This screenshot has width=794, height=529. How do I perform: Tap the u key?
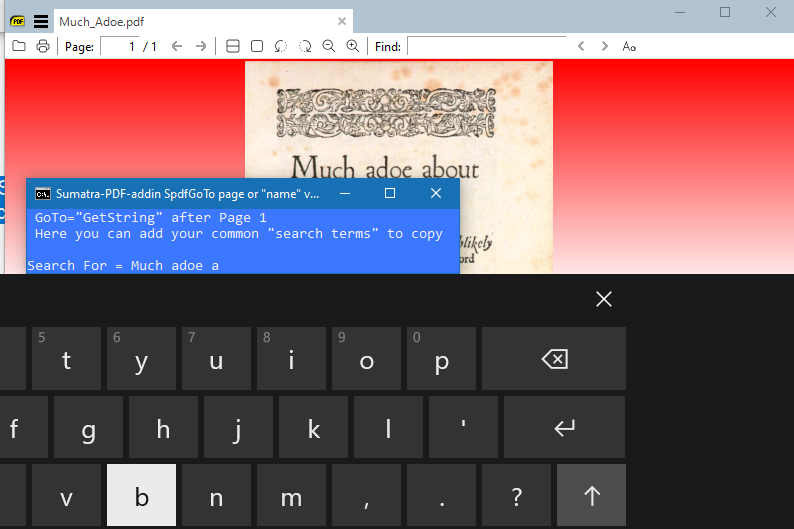click(x=216, y=359)
